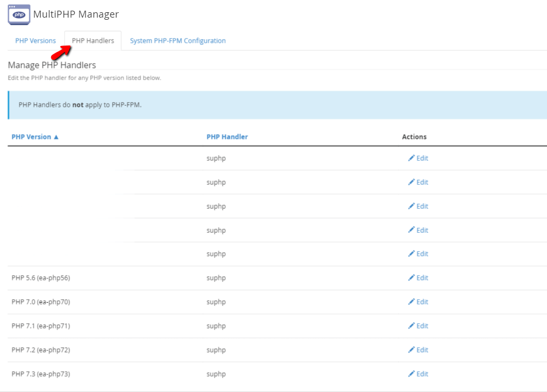547x392 pixels.
Task: Click the pencil icon in the PHP 7.1 row
Action: click(411, 326)
